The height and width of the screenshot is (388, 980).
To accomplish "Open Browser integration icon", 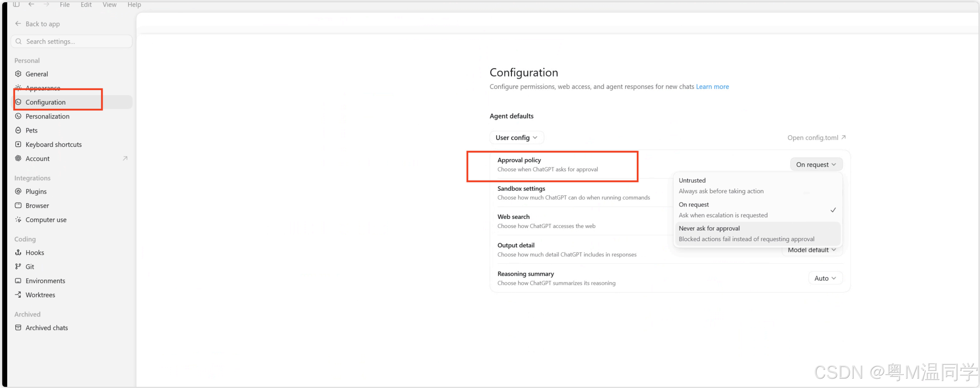I will coord(18,206).
